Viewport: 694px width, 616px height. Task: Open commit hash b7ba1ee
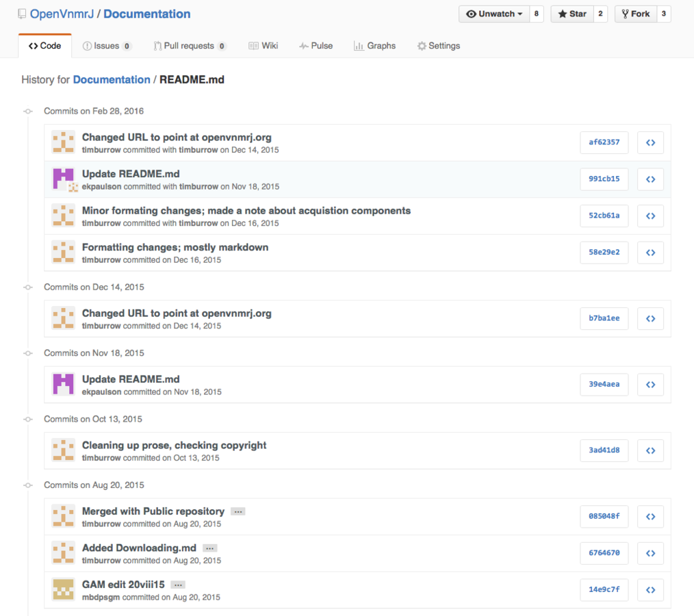pyautogui.click(x=604, y=319)
